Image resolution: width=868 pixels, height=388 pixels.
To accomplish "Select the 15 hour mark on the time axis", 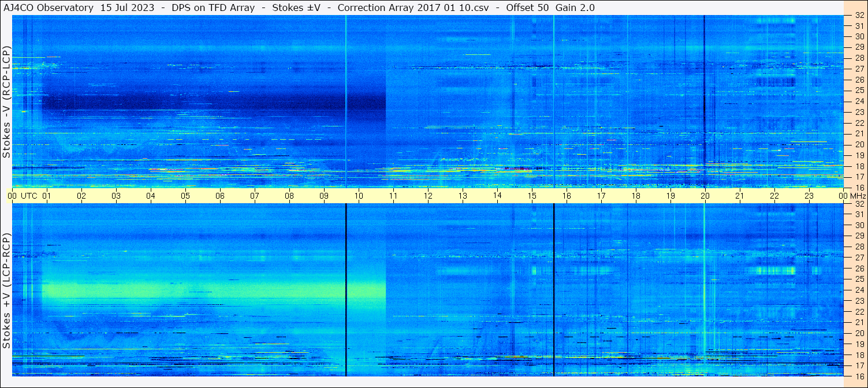I will pos(532,196).
